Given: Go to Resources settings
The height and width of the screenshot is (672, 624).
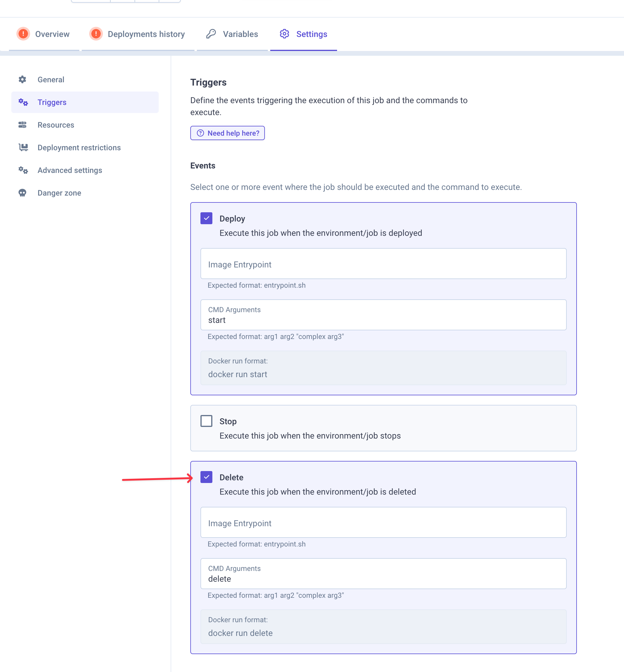Looking at the screenshot, I should point(85,125).
